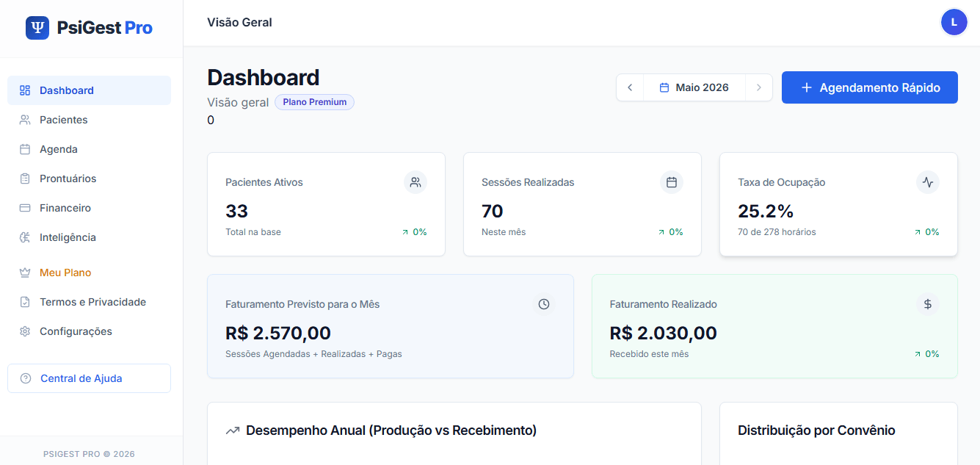
Task: Click the Meu Plano crown icon
Action: pos(25,273)
